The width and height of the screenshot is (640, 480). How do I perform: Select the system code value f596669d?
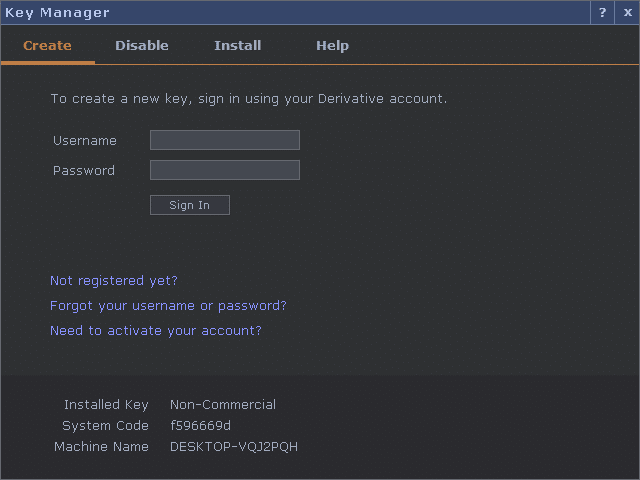[201, 426]
